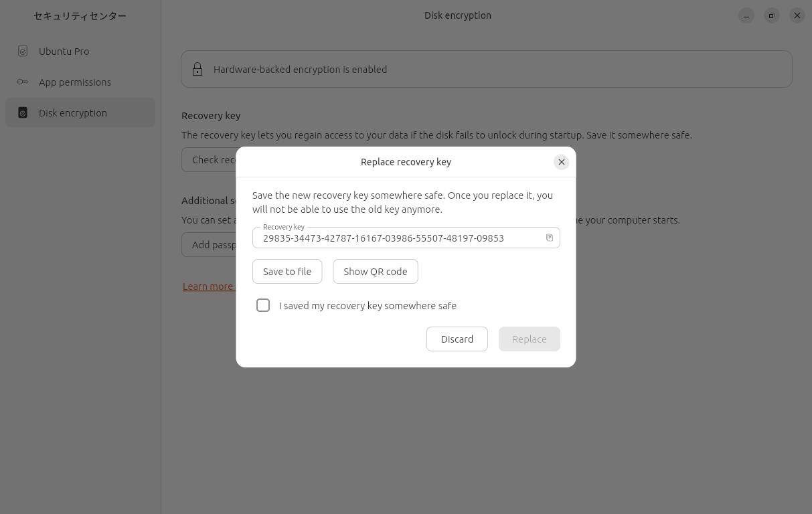Screen dimensions: 812x514
Task: Close the Security Center window
Action: coord(797,15)
